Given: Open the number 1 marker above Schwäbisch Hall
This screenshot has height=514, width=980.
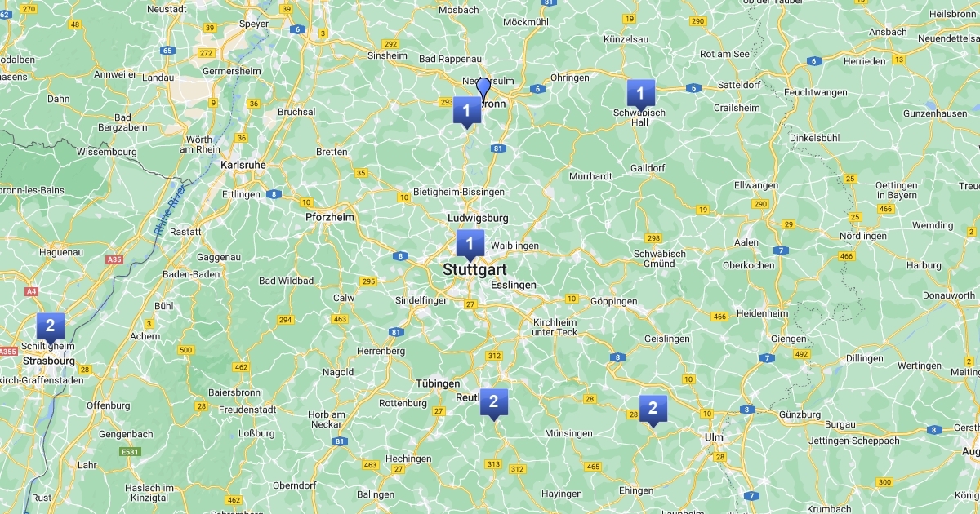Looking at the screenshot, I should pyautogui.click(x=640, y=93).
